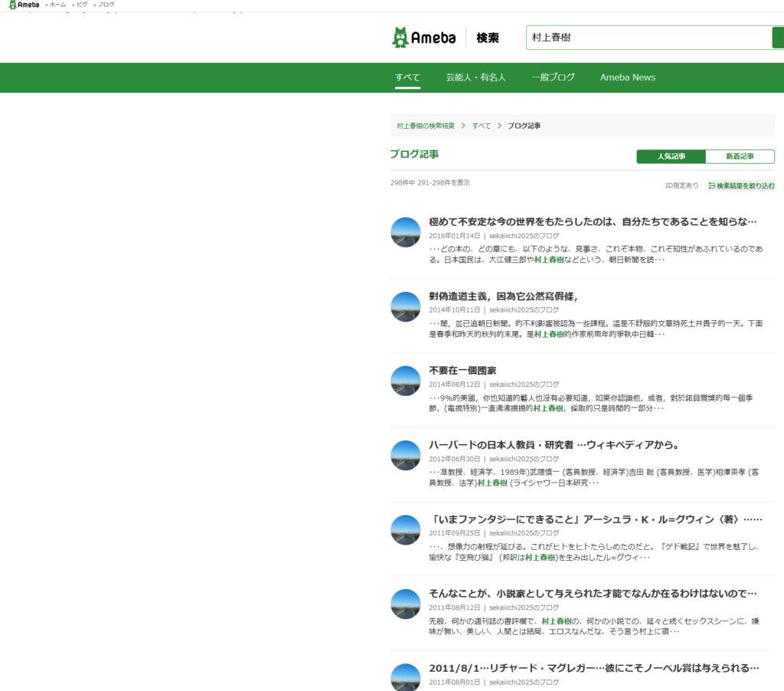Click blog name on 2012年06月30日 entry
The image size is (784, 691).
pyautogui.click(x=524, y=459)
